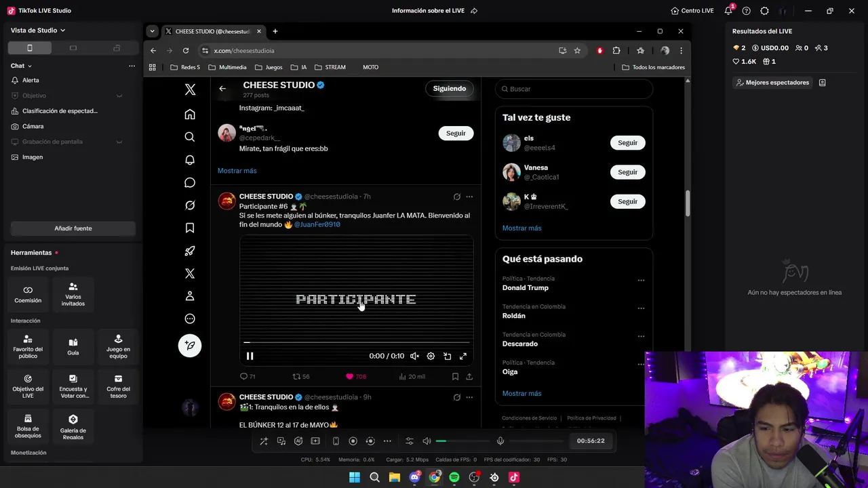Toggle Grabación de pantalla visibility eye
This screenshot has width=868, height=488.
coord(119,142)
